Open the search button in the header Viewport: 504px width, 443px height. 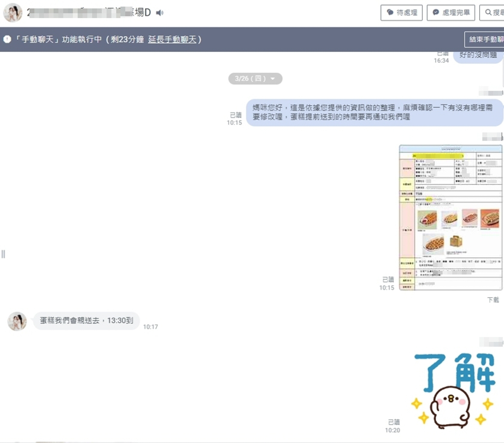coord(493,13)
